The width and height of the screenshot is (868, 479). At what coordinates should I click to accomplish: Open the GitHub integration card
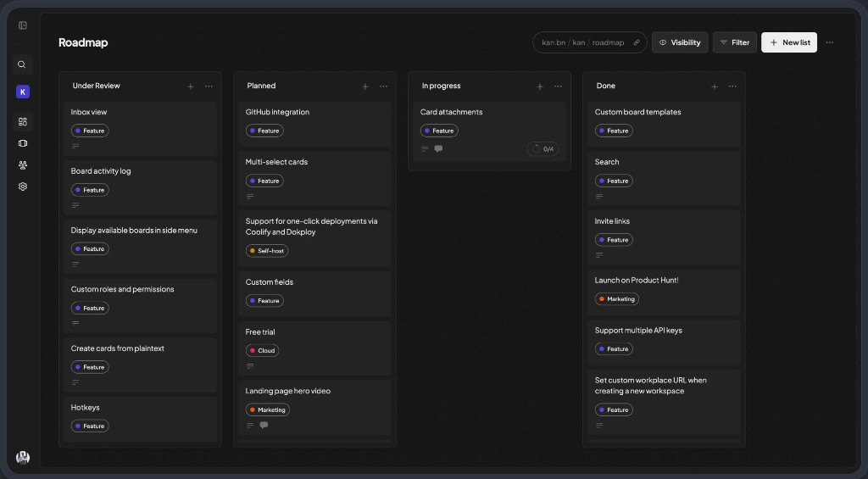coord(315,124)
